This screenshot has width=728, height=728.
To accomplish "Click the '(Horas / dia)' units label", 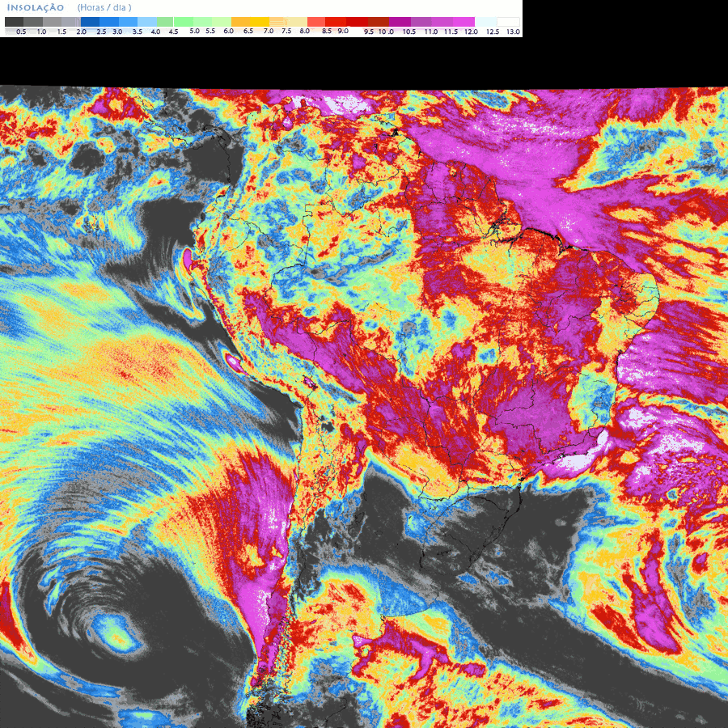I will click(x=104, y=8).
